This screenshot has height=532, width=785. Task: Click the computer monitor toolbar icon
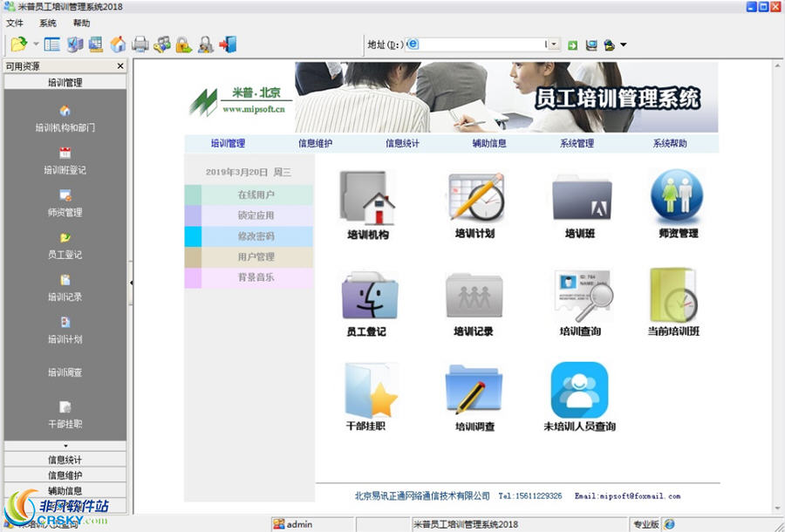coord(75,44)
